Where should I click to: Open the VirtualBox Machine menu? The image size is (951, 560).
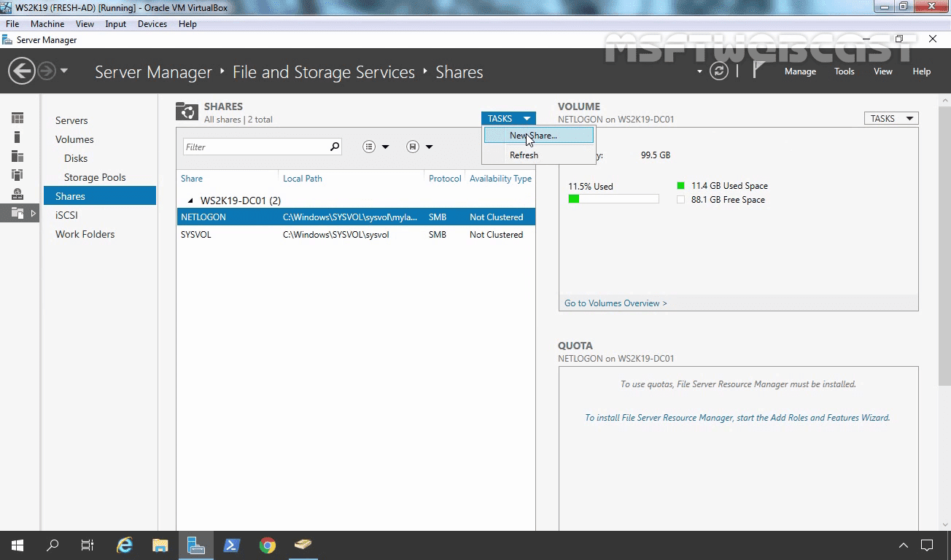[x=47, y=24]
